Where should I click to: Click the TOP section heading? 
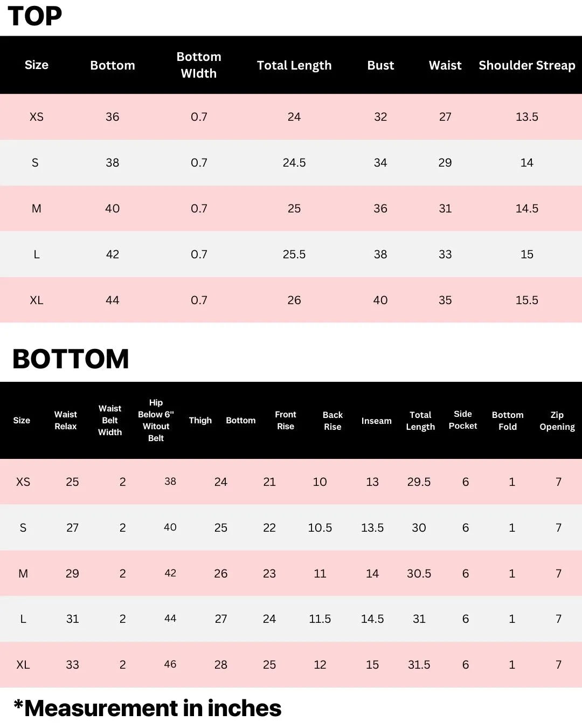pyautogui.click(x=35, y=16)
